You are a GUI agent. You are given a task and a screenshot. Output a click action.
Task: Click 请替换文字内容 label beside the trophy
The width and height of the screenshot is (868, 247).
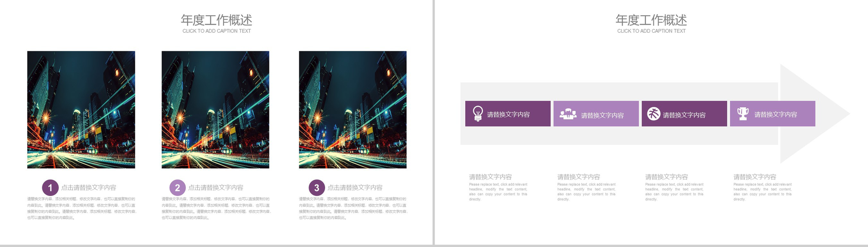point(776,114)
